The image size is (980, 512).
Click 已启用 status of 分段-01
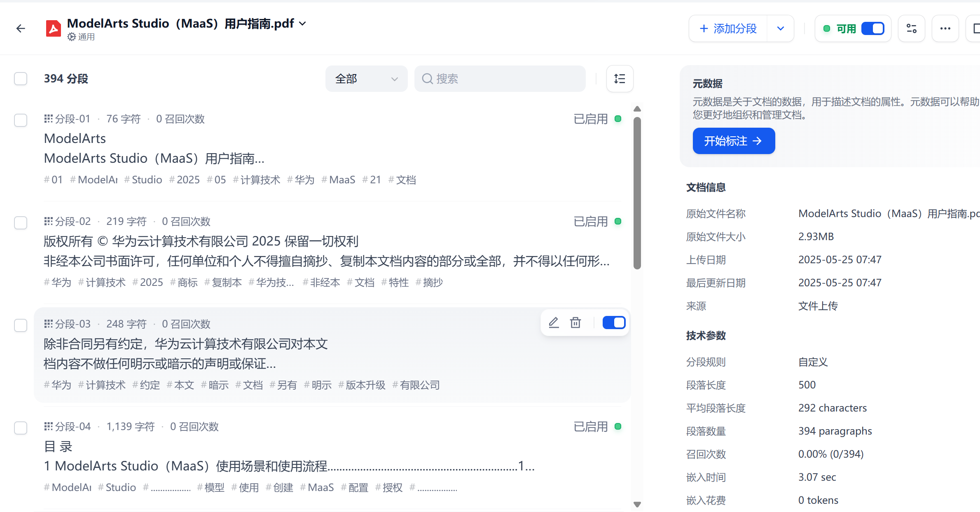point(591,119)
